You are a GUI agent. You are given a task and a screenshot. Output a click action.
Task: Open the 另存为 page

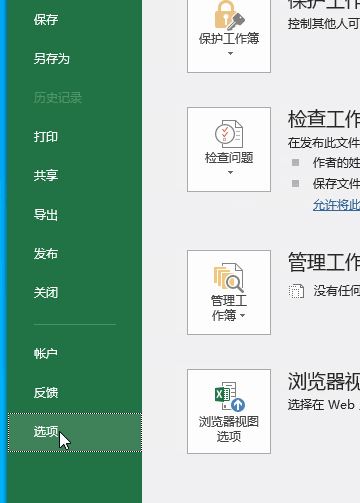tap(52, 59)
